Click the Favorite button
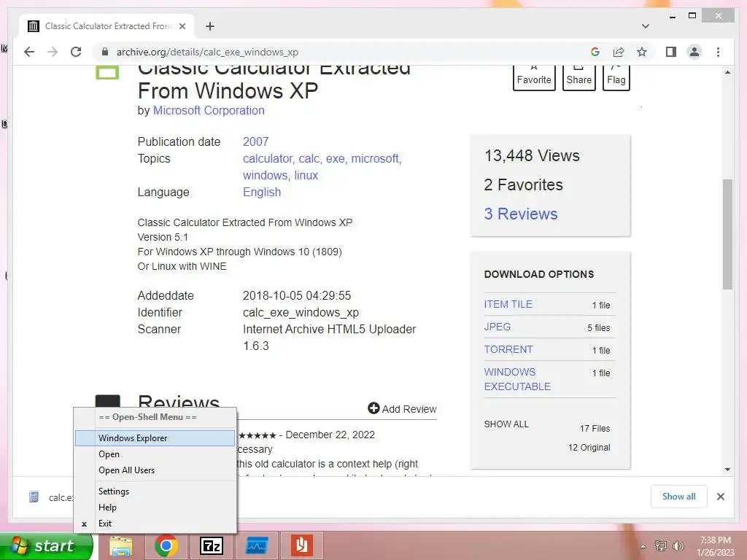 (x=534, y=77)
